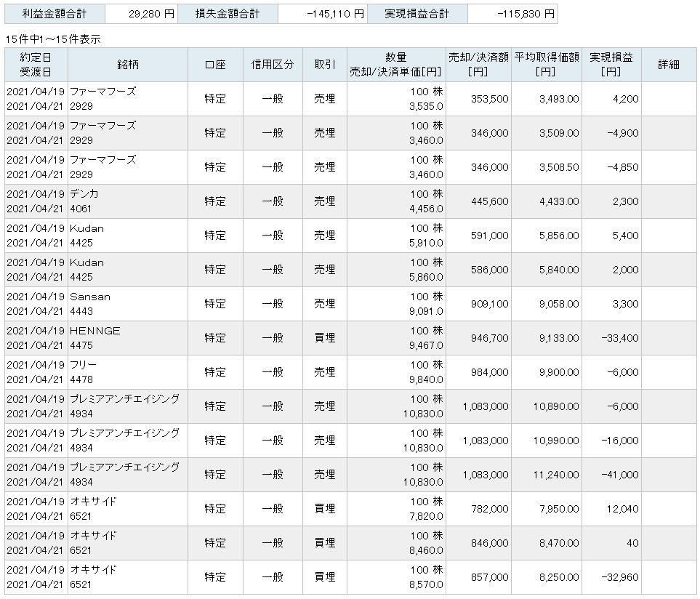Click the 約定日 受渡日 column header
The width and height of the screenshot is (700, 599).
[x=36, y=65]
